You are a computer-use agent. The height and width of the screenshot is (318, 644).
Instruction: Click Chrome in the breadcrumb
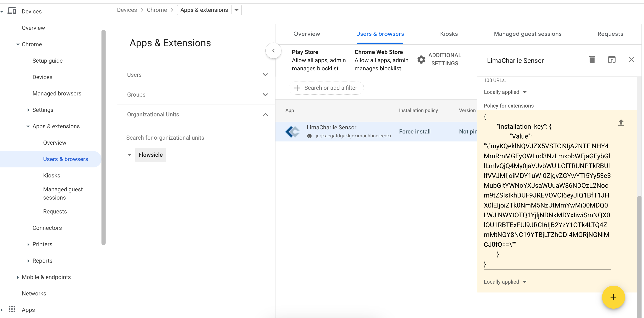coord(157,10)
